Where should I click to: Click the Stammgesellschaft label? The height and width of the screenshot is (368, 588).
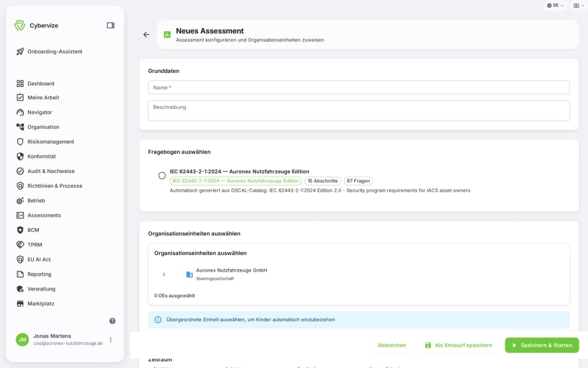[x=215, y=279]
